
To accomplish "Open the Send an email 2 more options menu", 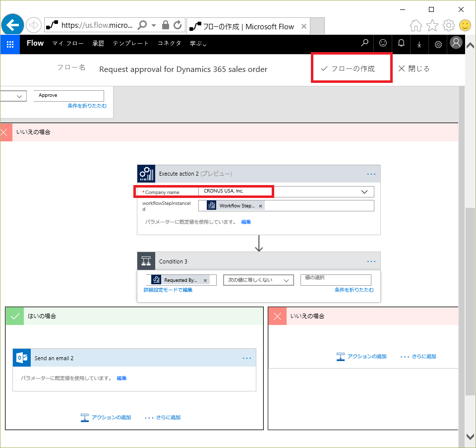I will pos(247,358).
